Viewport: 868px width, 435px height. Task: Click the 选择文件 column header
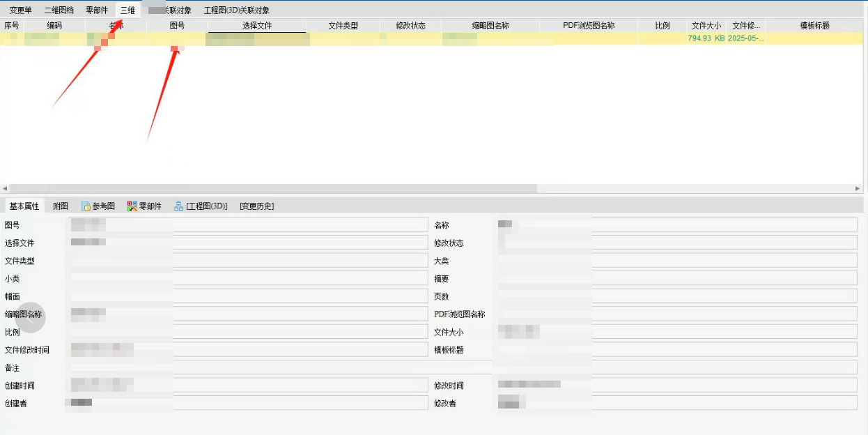pyautogui.click(x=257, y=26)
